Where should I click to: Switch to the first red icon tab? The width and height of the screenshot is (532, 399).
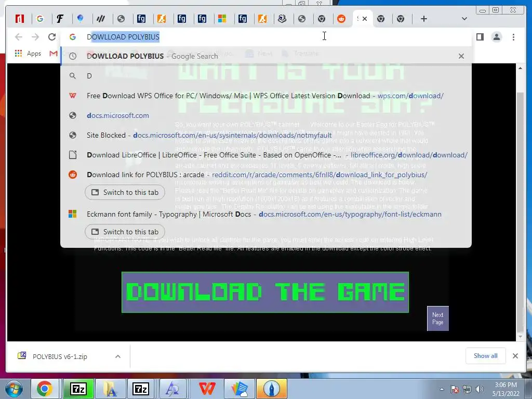[x=20, y=19]
